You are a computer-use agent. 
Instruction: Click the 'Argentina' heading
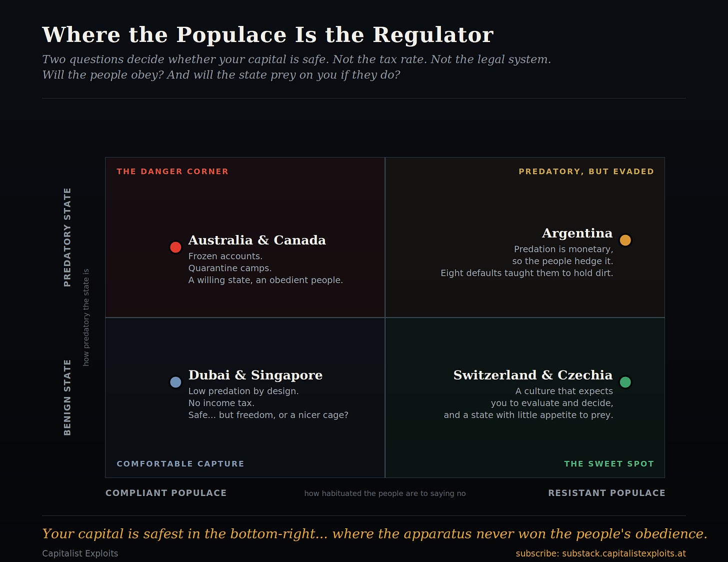577,233
